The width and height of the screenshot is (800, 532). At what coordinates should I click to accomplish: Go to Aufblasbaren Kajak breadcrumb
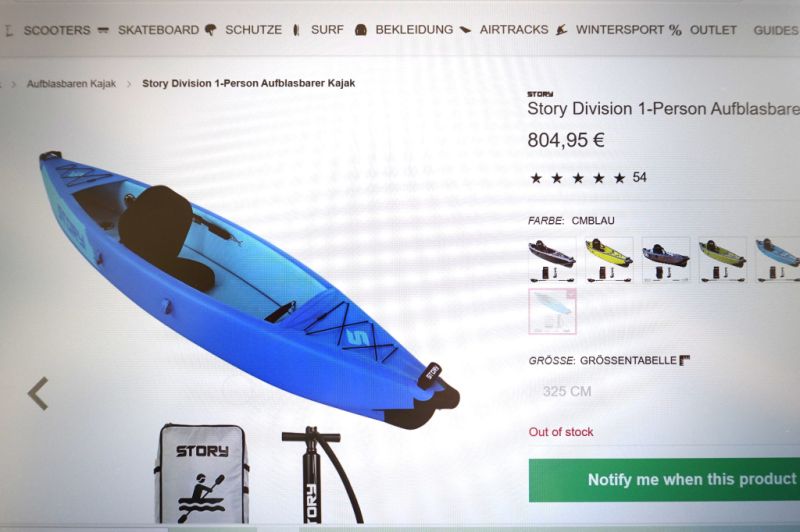(x=71, y=84)
